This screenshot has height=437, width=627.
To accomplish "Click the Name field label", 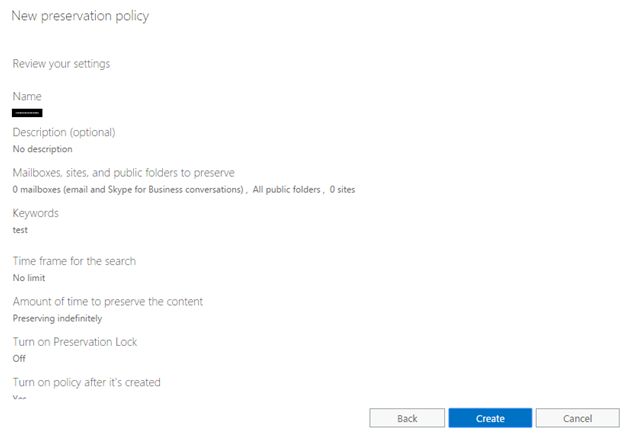I will tap(27, 96).
